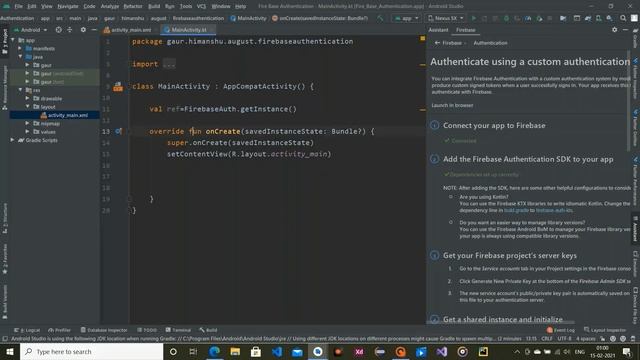Click the class gutter icon beside MainActivity

coord(118,87)
